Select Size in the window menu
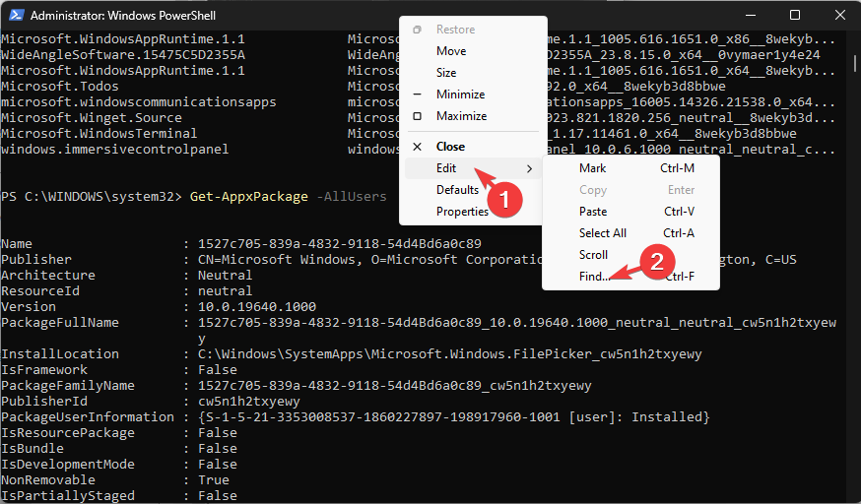861x504 pixels. pos(446,73)
